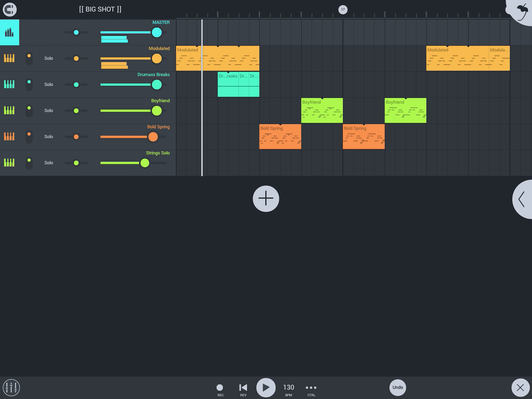Image resolution: width=532 pixels, height=399 pixels.
Task: Close the panel with the X button
Action: tap(520, 387)
